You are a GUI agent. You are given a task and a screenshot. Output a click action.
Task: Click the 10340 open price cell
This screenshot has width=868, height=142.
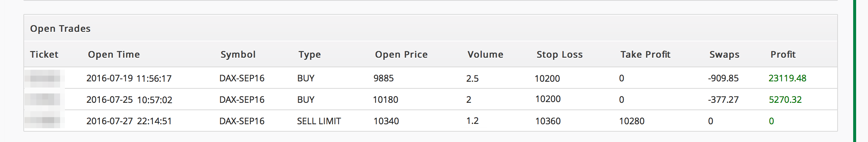click(x=386, y=121)
